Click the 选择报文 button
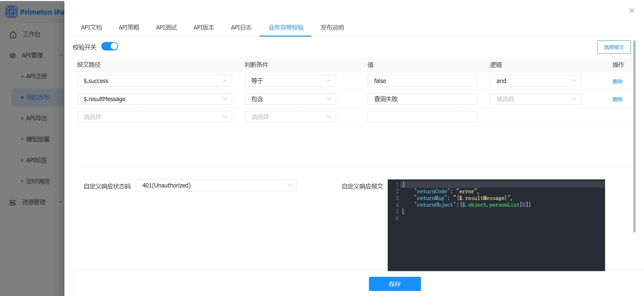644x296 pixels. [613, 47]
